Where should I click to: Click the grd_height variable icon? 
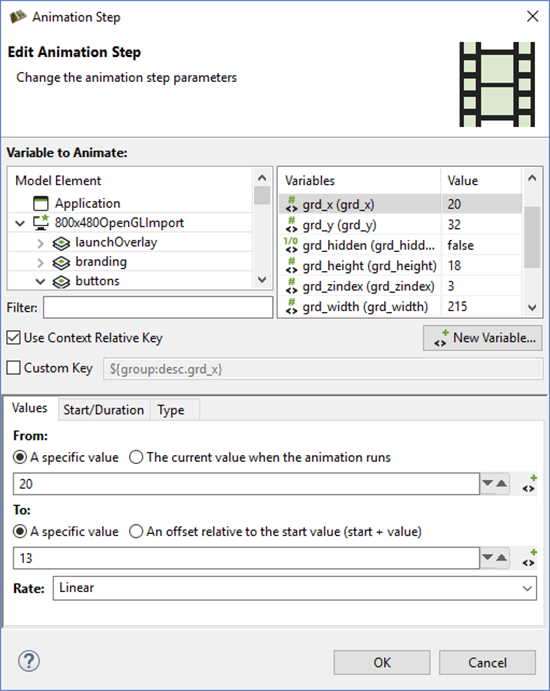point(291,266)
